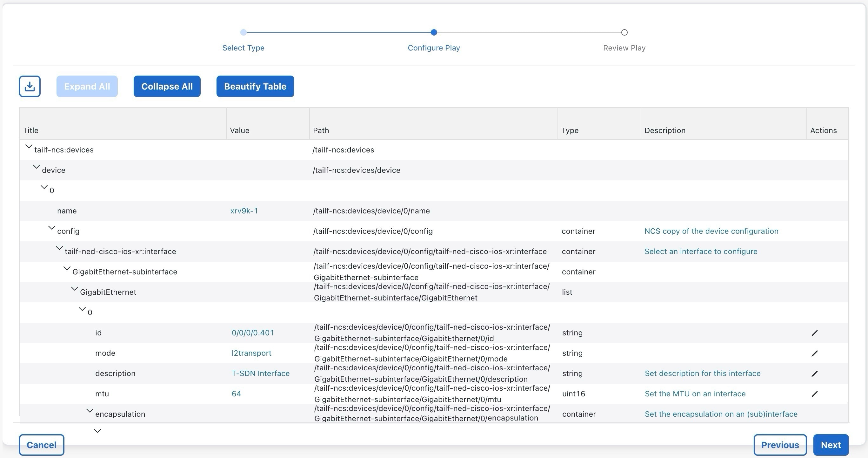Collapse the config node
Viewport: 868px width, 458px height.
coord(51,228)
